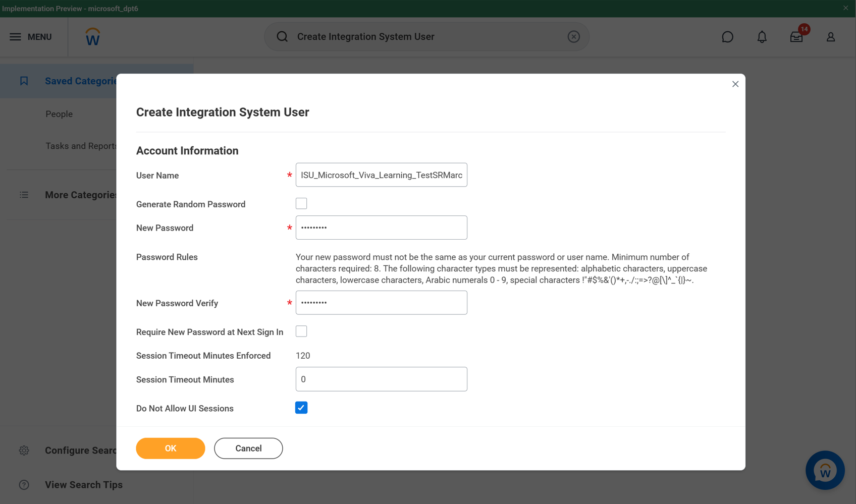Open Configure Search option
The width and height of the screenshot is (856, 504).
pyautogui.click(x=81, y=450)
